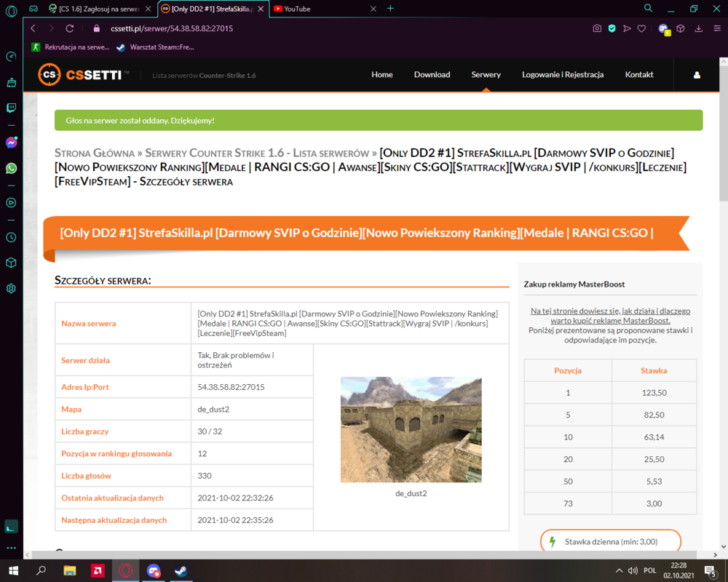Take a snapshot with the camera icon
This screenshot has height=582, width=728.
point(597,28)
